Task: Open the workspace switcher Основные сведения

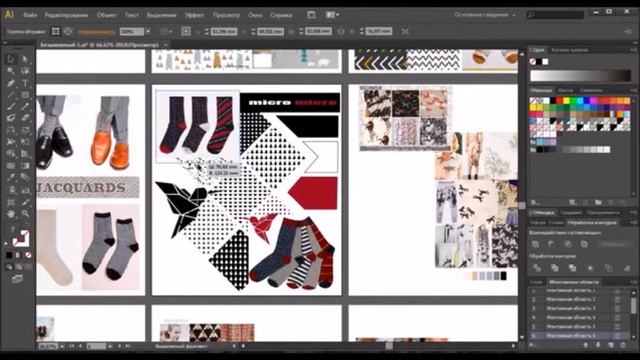Action: coord(484,15)
